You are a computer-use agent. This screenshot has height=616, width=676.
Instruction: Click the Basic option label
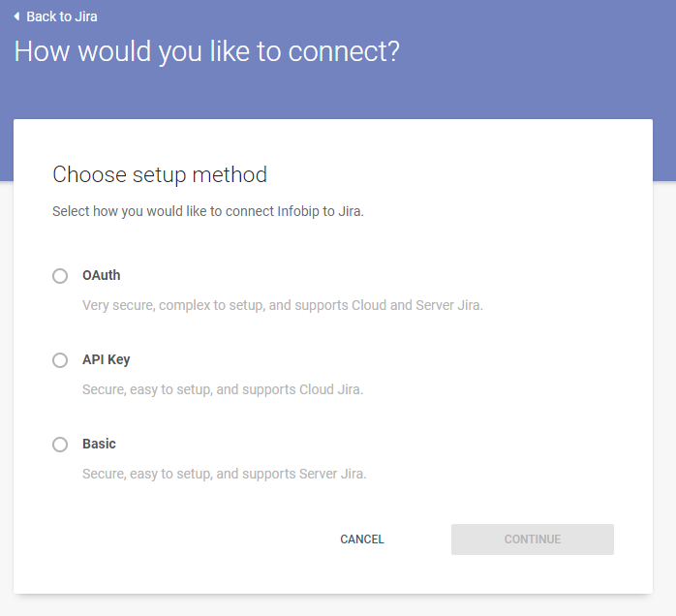tap(99, 444)
